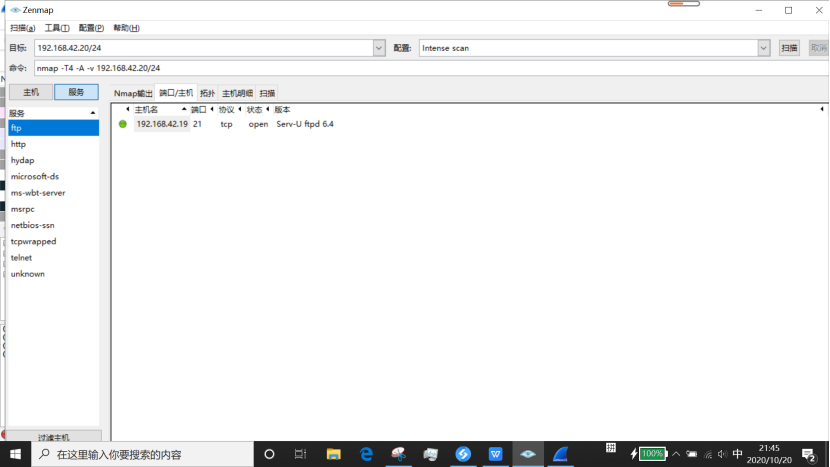830x467 pixels.
Task: Click the network Wi-Fi tray icon
Action: point(708,454)
